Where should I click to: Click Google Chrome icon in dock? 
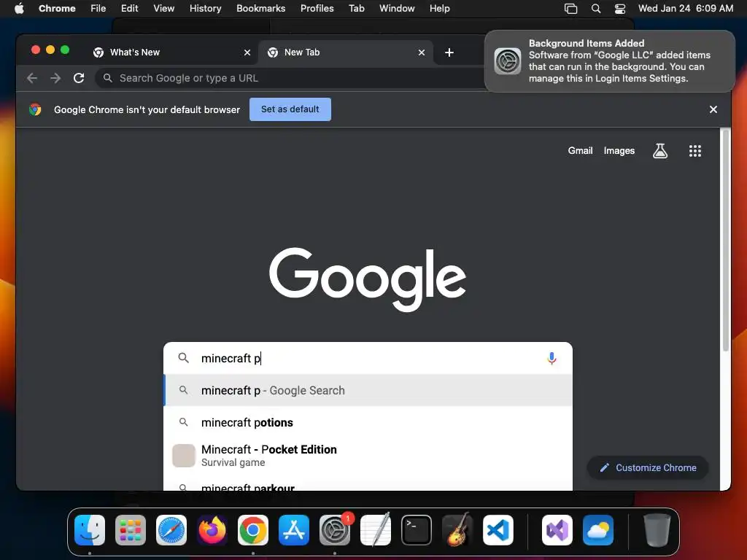pos(253,530)
